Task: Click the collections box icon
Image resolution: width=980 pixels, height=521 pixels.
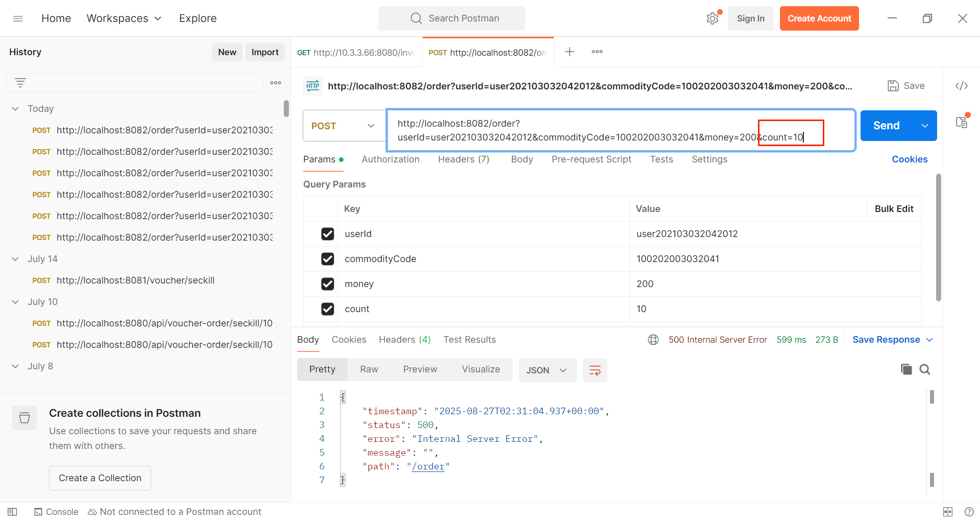Action: [24, 418]
